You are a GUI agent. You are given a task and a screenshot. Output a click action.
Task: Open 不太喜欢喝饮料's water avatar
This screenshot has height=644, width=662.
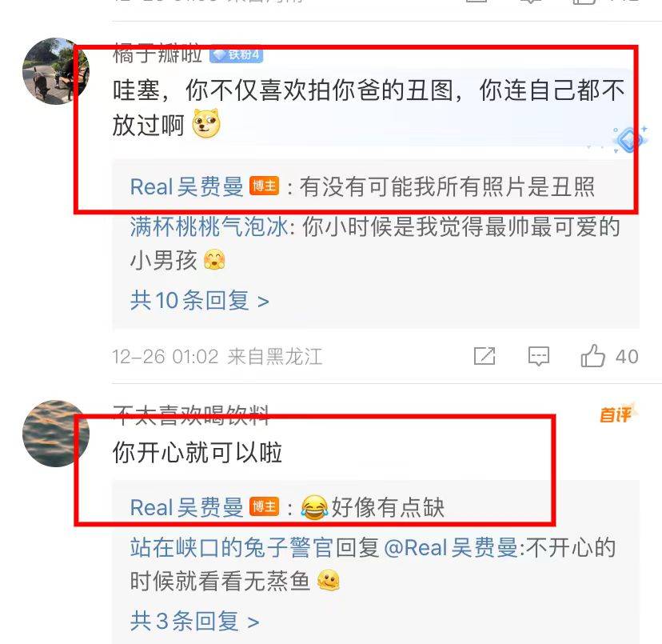point(56,433)
